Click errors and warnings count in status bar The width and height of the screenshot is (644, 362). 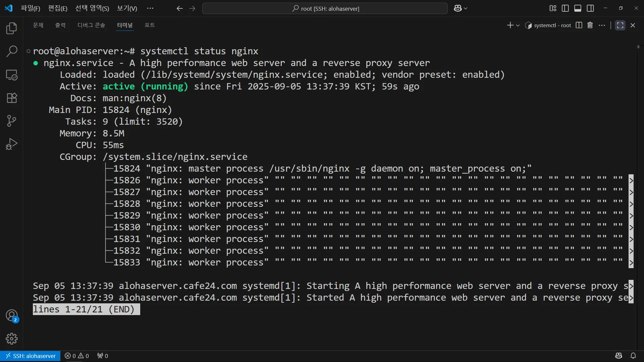tap(77, 356)
